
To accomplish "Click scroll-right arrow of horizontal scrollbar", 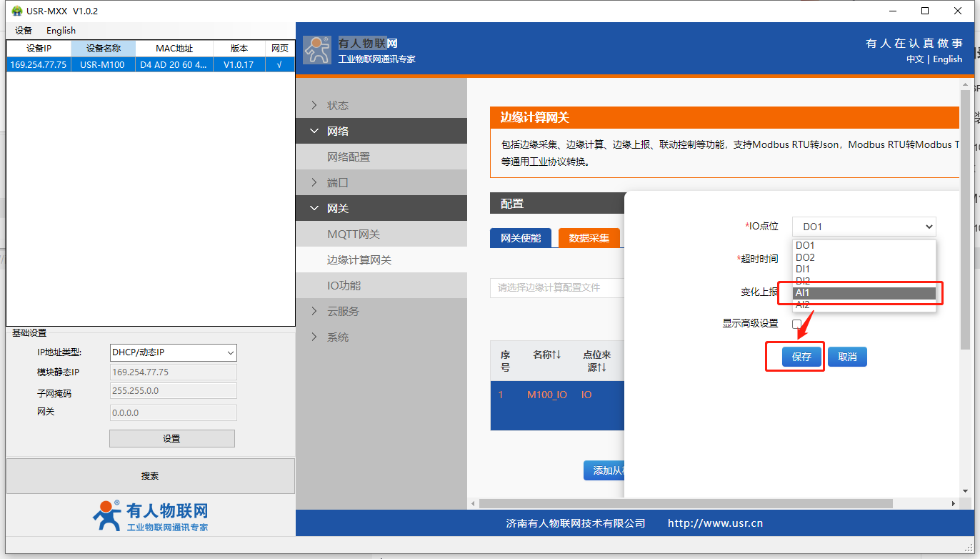I will click(x=954, y=503).
